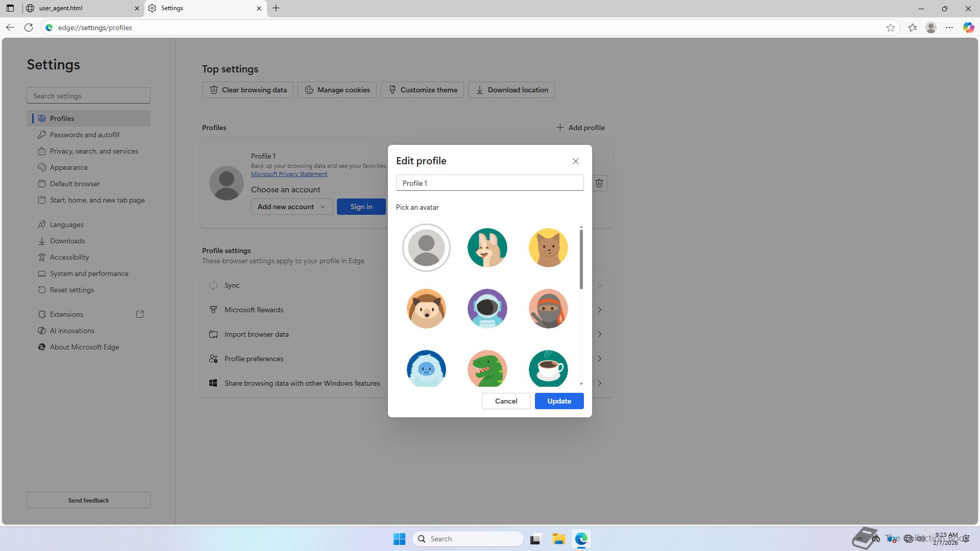Select the kangaroo avatar

click(487, 247)
